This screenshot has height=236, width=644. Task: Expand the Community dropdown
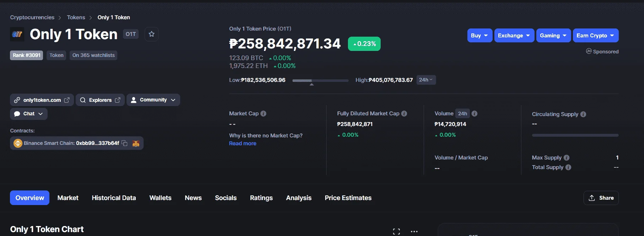tap(153, 100)
